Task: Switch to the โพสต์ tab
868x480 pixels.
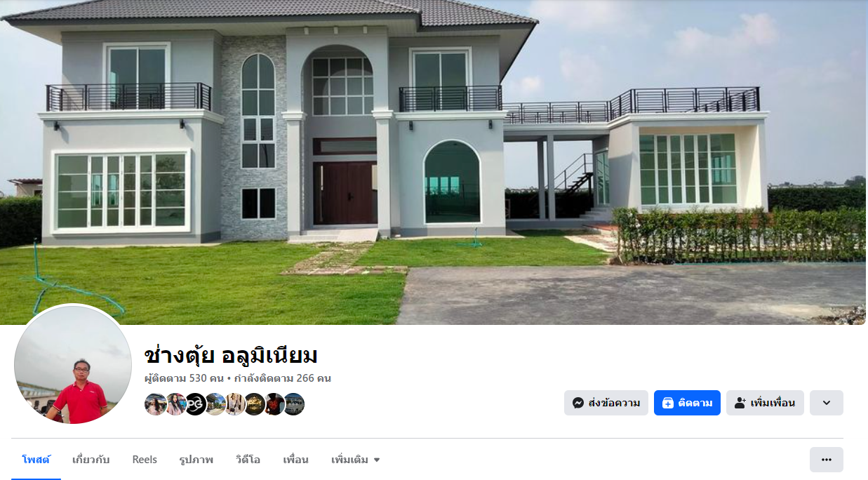Action: click(36, 460)
